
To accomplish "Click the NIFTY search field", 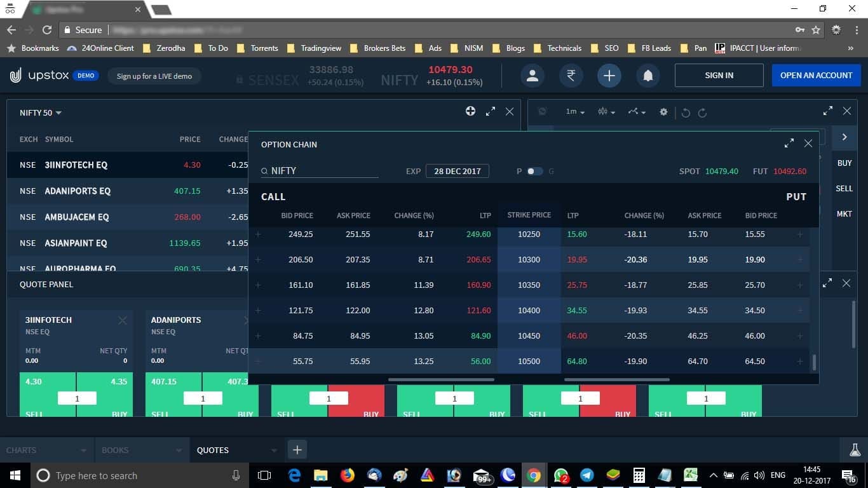I will (x=320, y=171).
